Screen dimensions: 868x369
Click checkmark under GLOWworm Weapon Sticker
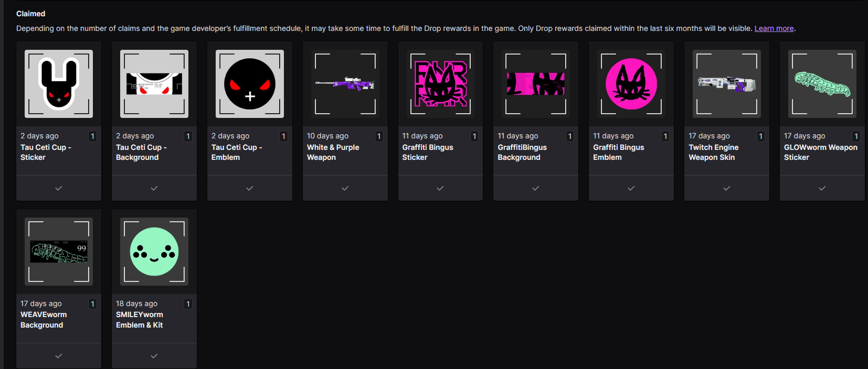[822, 188]
